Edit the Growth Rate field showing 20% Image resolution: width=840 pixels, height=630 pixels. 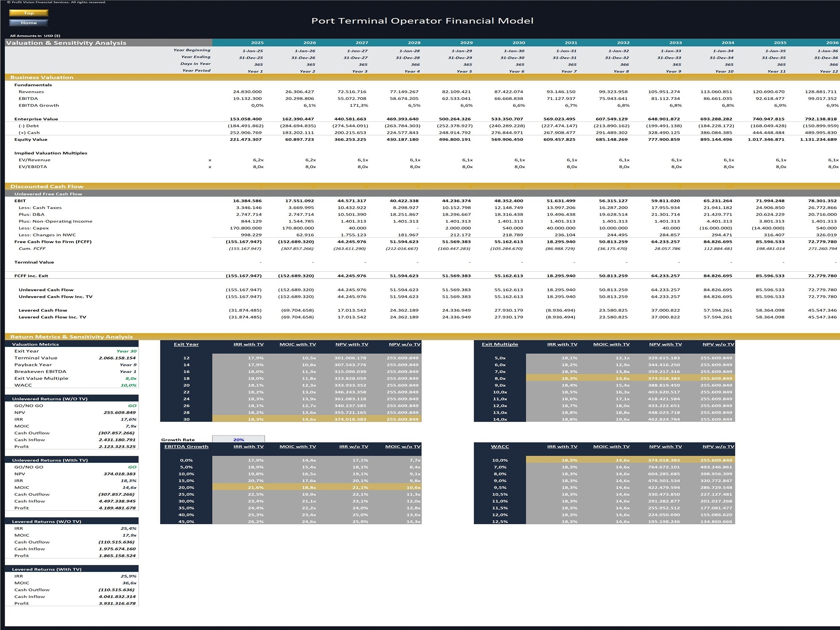(239, 439)
